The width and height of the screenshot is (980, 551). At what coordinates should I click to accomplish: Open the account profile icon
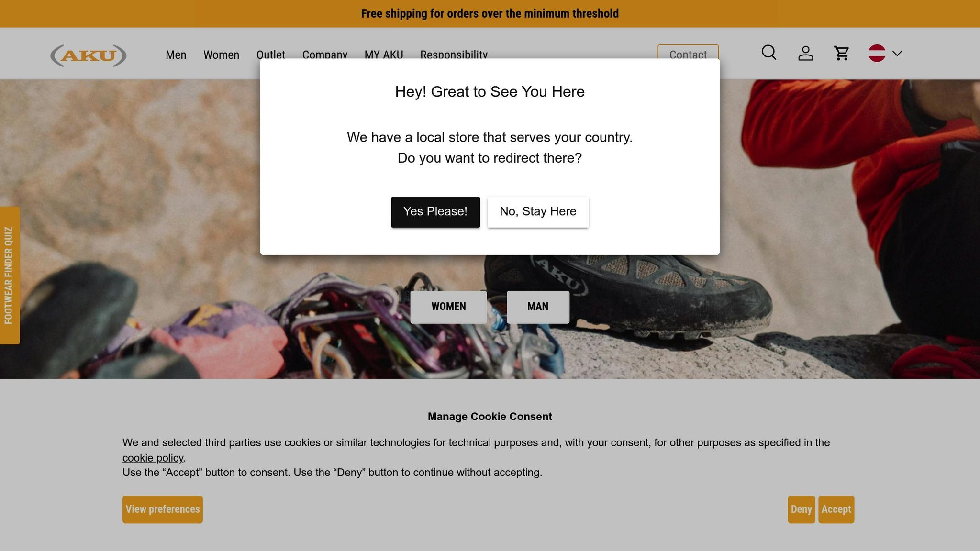click(x=806, y=53)
